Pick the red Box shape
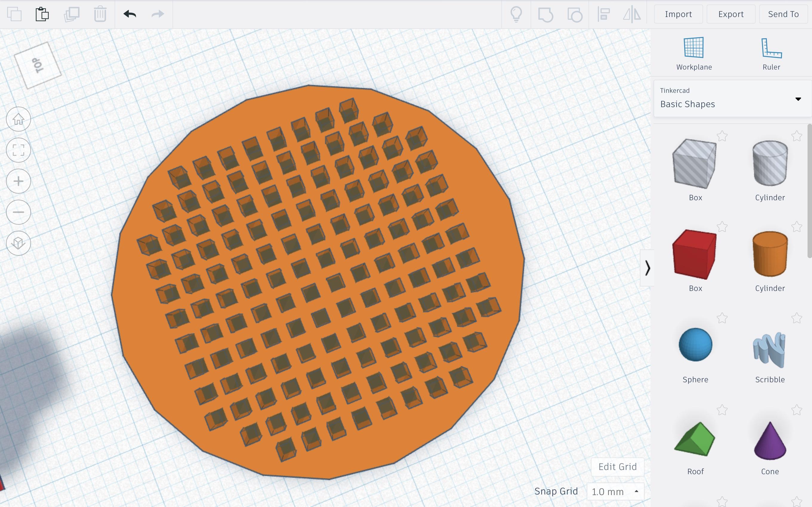Viewport: 812px width, 507px height. 695,254
